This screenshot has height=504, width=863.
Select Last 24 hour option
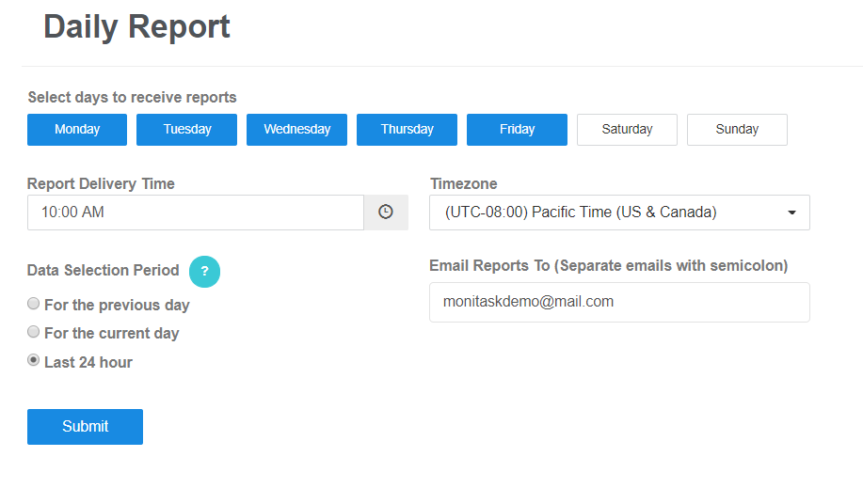(34, 360)
